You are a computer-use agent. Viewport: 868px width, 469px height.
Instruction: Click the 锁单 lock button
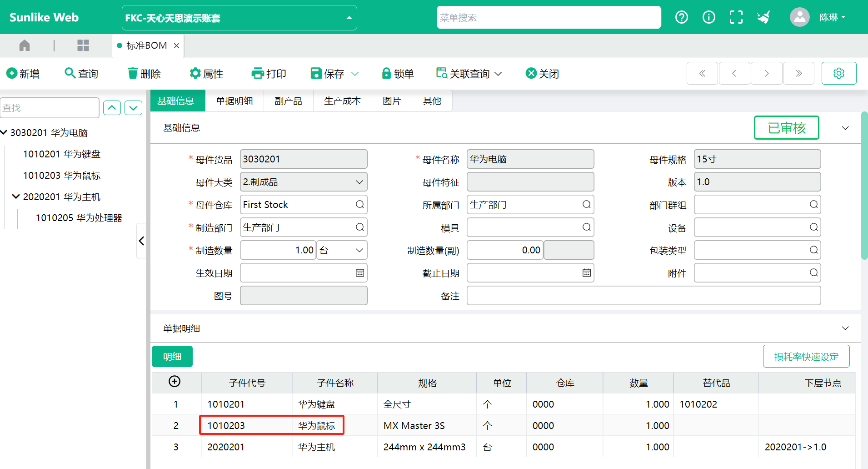pos(398,73)
